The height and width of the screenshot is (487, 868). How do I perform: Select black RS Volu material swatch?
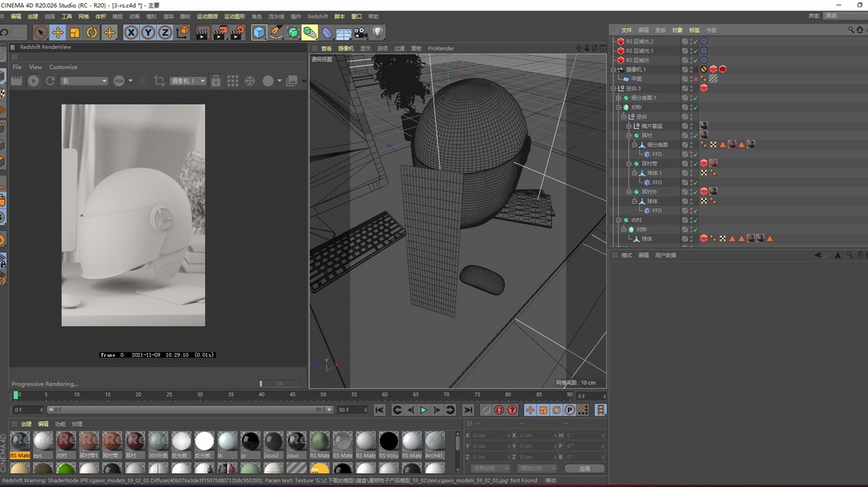(x=389, y=445)
